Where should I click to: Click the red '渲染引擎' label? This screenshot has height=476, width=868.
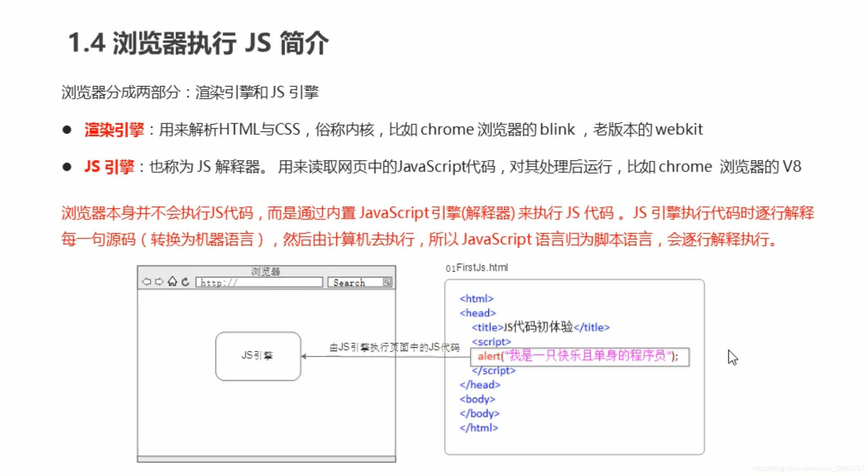click(x=114, y=130)
